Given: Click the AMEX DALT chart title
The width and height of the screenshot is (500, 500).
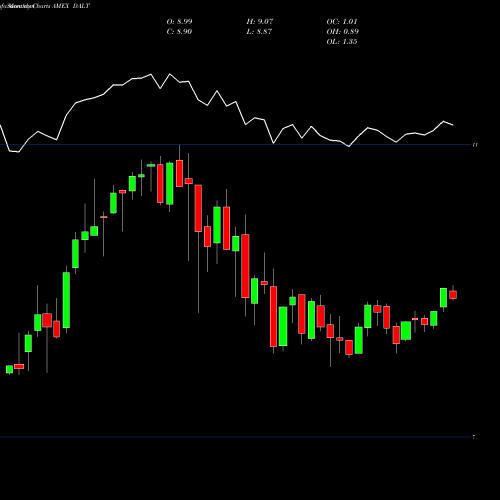Looking at the screenshot, I should [x=71, y=6].
